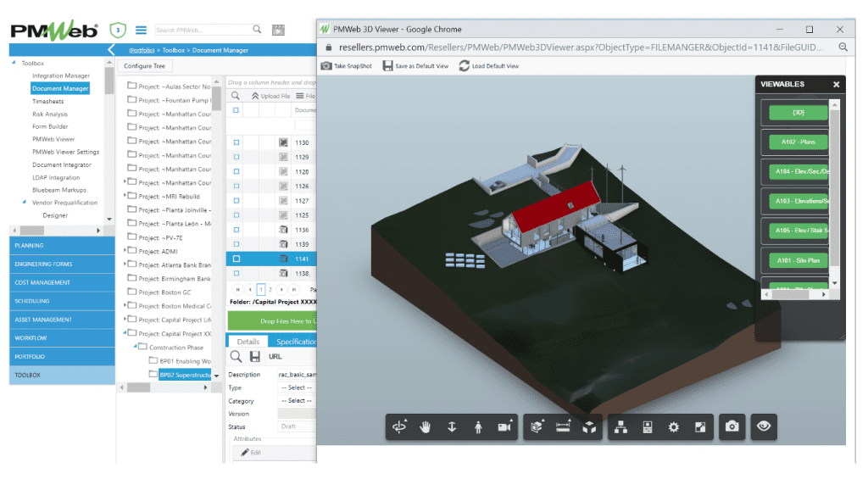Select the A102 - Plans viewable

(x=798, y=142)
